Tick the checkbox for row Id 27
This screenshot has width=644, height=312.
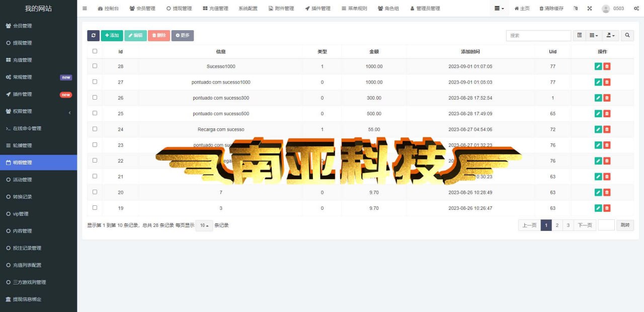95,82
